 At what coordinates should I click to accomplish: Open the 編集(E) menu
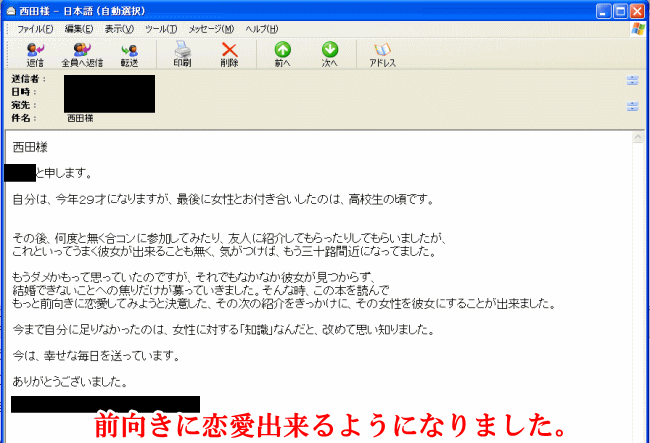coord(80,29)
